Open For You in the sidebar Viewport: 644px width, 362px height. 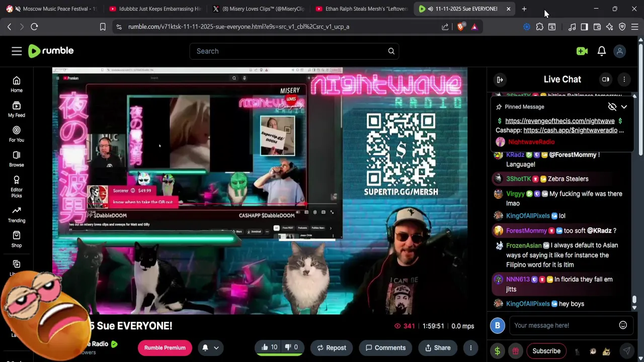pos(17,134)
